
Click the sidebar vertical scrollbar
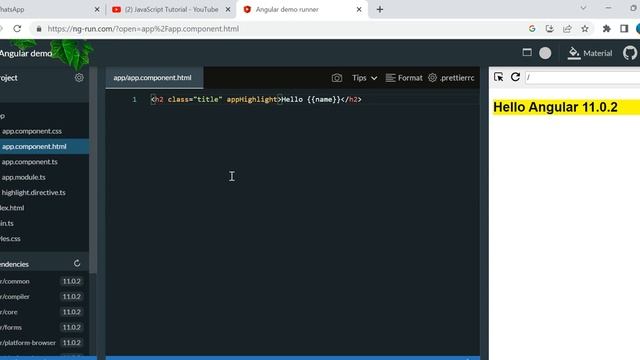[x=93, y=171]
